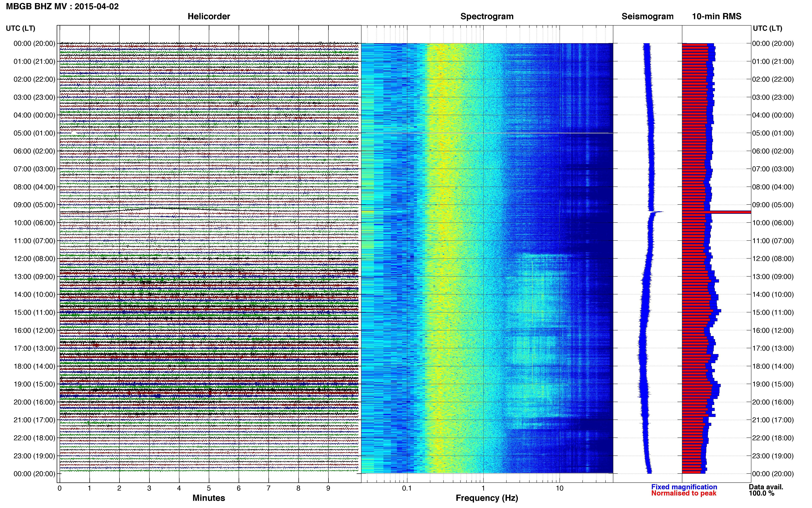Screen dimensions: 812x508
Task: Click '13:00 (09:00)' label beside RMS panel
Action: click(773, 277)
